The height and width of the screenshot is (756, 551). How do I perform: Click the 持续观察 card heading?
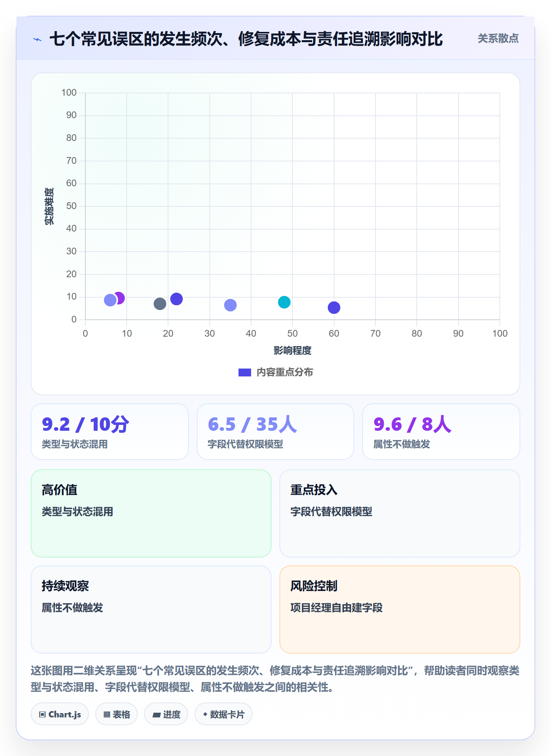coord(65,586)
